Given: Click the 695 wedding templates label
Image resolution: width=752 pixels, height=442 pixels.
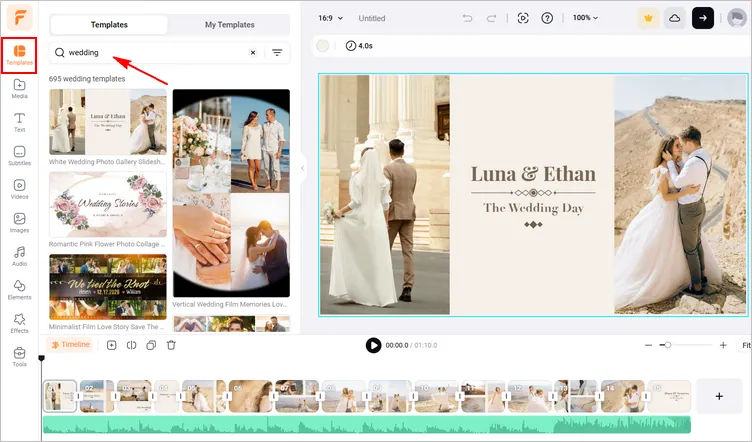Looking at the screenshot, I should [x=87, y=79].
